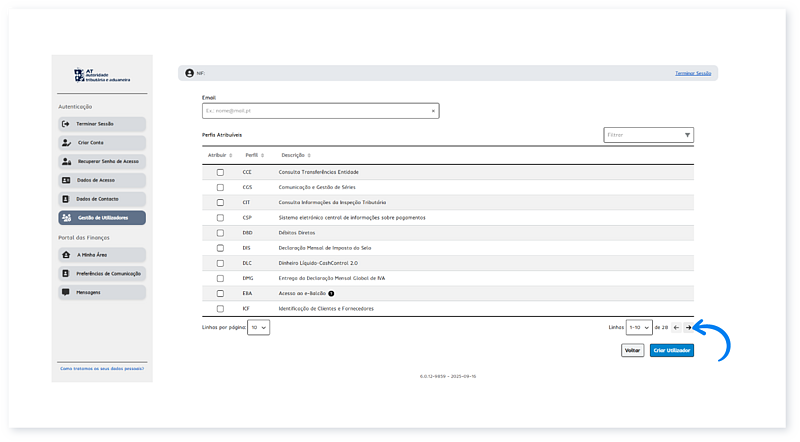Screen dimensions: 800x442
Task: Open the Linhas por página dropdown
Action: point(258,327)
